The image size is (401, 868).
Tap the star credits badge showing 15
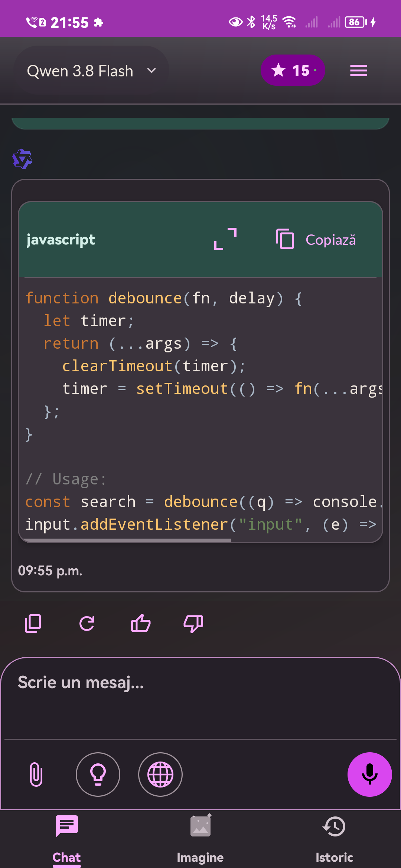(x=293, y=70)
